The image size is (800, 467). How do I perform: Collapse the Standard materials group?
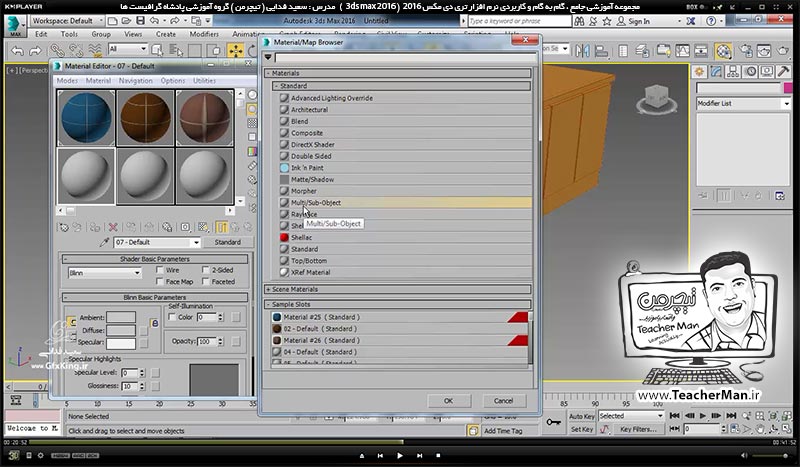pos(402,86)
